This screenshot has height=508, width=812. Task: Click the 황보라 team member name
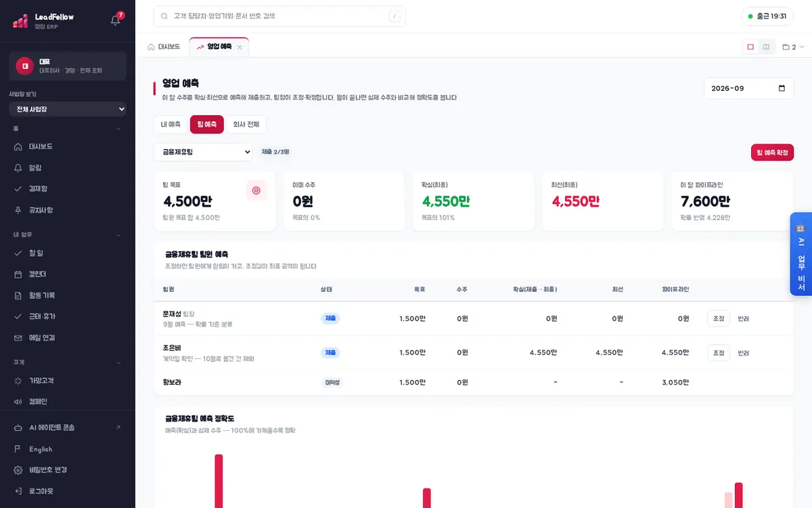click(172, 382)
